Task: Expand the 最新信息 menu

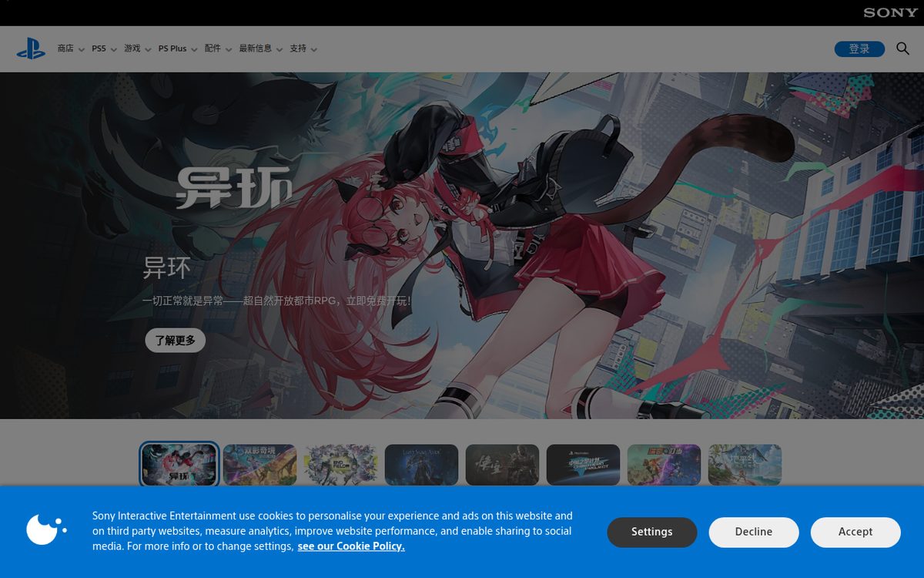Action: (261, 49)
